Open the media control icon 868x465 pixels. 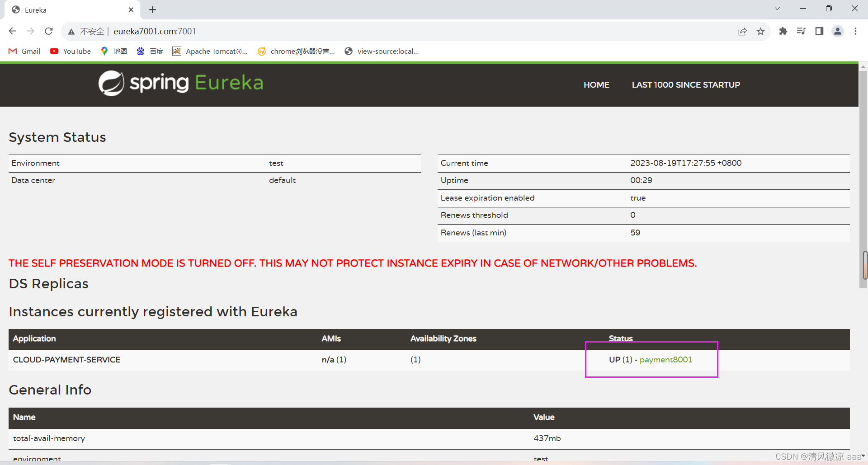click(802, 31)
